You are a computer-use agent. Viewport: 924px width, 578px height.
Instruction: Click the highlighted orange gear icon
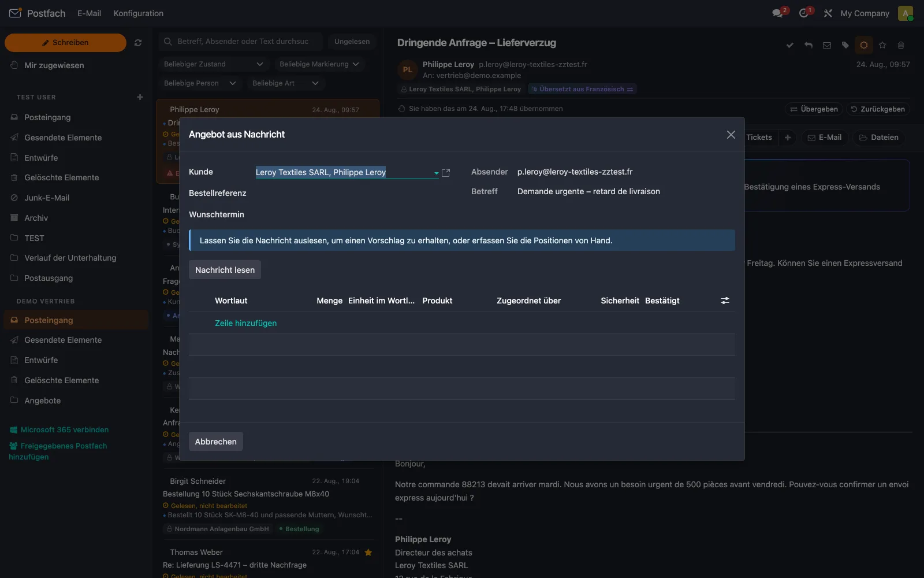click(864, 45)
